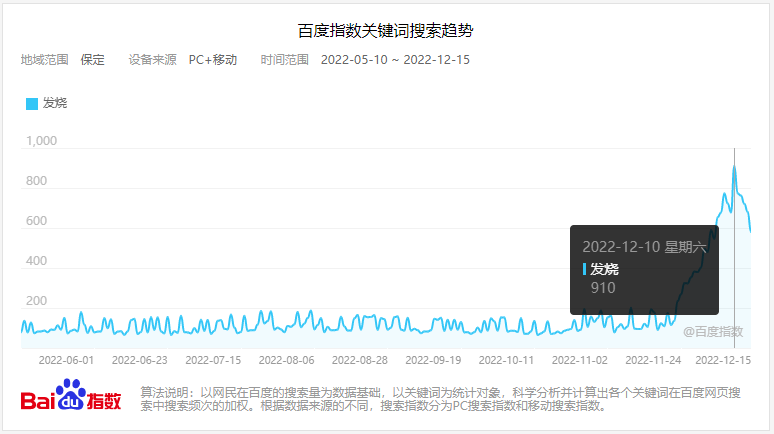
Task: Click the chart title 百度指数关键词搜索趋势
Action: click(x=386, y=31)
